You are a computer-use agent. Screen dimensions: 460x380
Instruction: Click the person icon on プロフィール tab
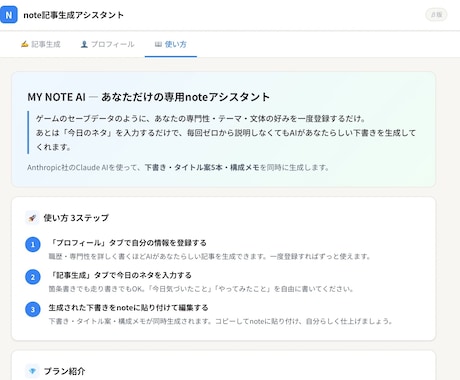click(x=84, y=44)
